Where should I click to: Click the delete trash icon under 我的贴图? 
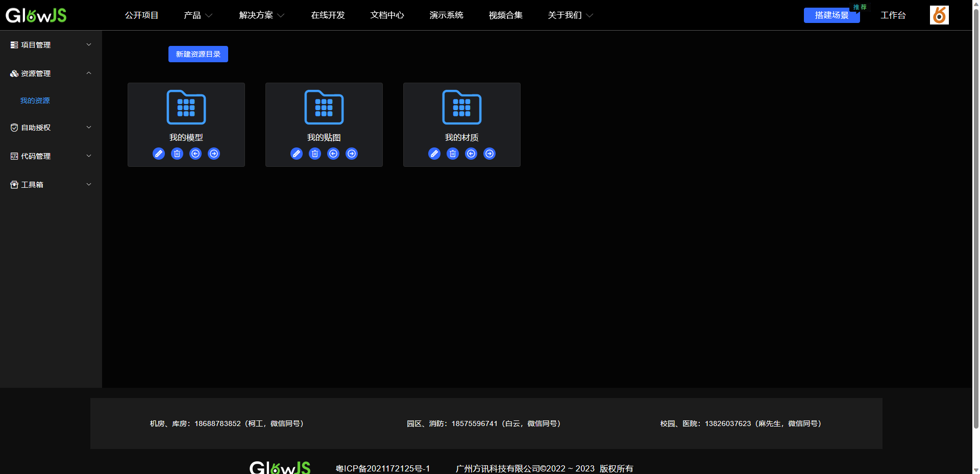pyautogui.click(x=315, y=154)
